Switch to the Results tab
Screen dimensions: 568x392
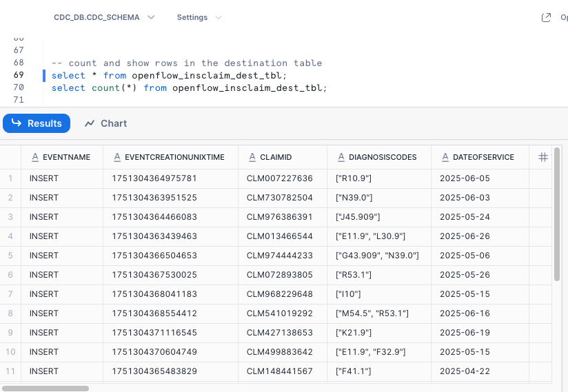click(x=37, y=123)
